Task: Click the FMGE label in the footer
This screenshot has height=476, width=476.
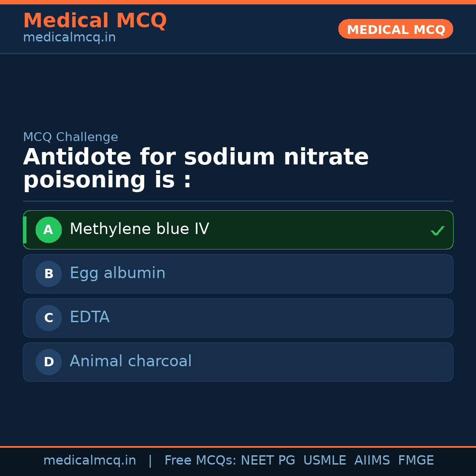Action: pos(416,461)
